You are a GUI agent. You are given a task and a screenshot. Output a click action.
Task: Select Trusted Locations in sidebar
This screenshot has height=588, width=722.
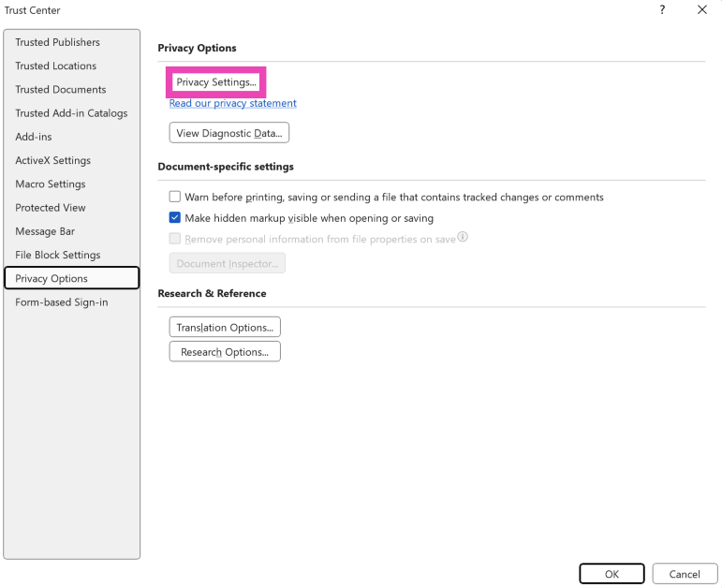pyautogui.click(x=55, y=66)
